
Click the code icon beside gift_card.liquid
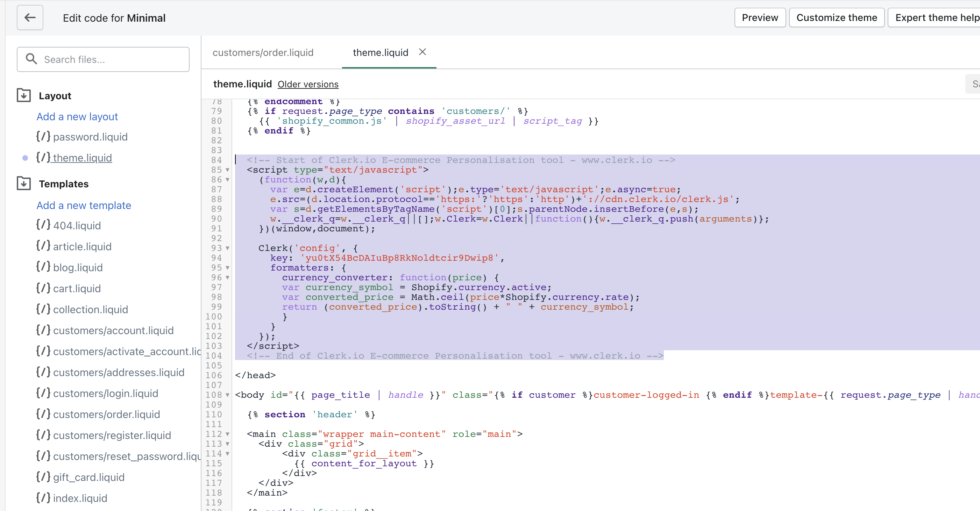tap(43, 477)
